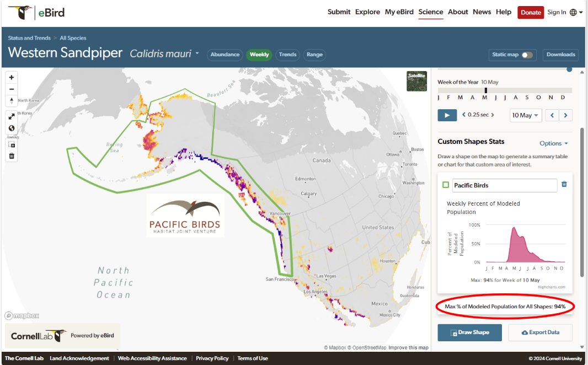Viewport: 588px width, 365px height.
Task: Click the CornellLab Powered by eBird logo
Action: [x=62, y=336]
